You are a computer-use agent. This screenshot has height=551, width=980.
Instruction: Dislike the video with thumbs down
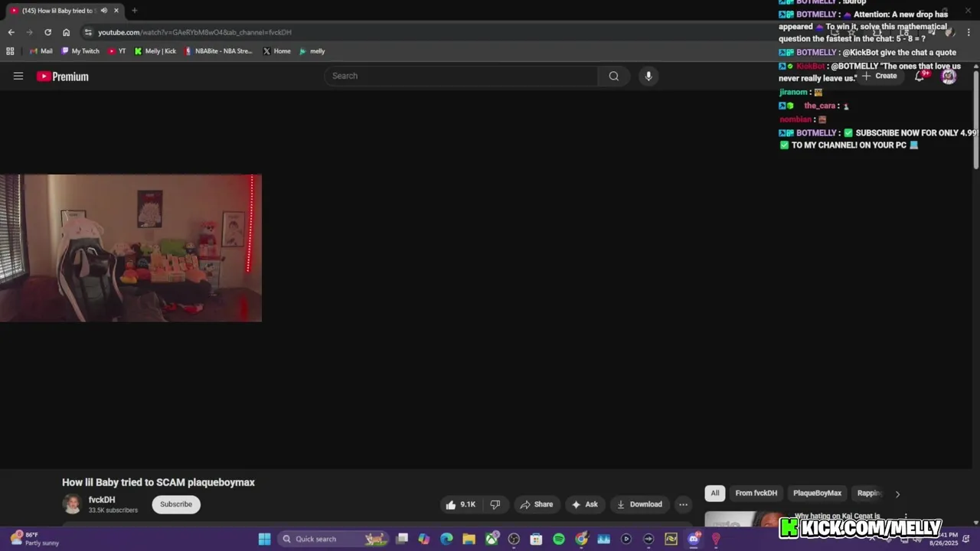coord(495,504)
